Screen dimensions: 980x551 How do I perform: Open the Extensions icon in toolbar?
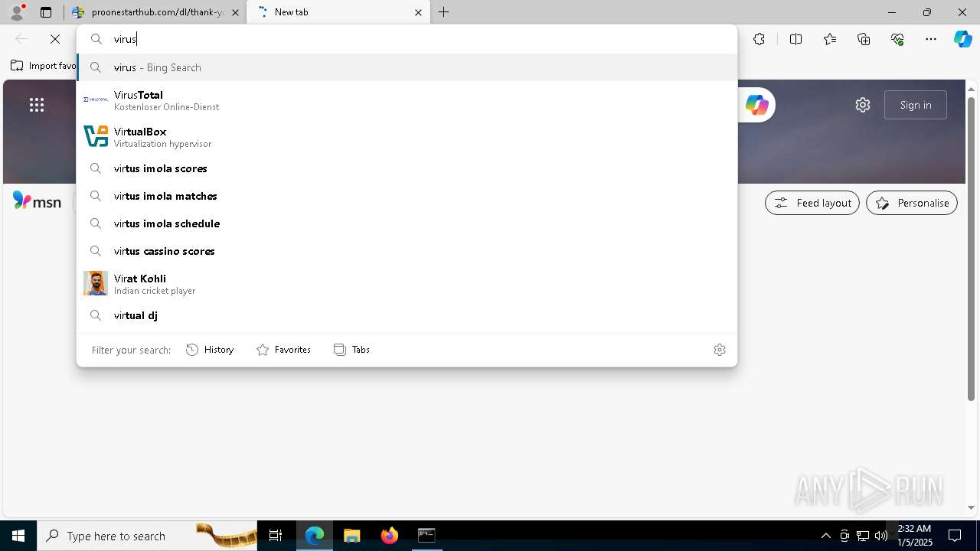click(759, 39)
